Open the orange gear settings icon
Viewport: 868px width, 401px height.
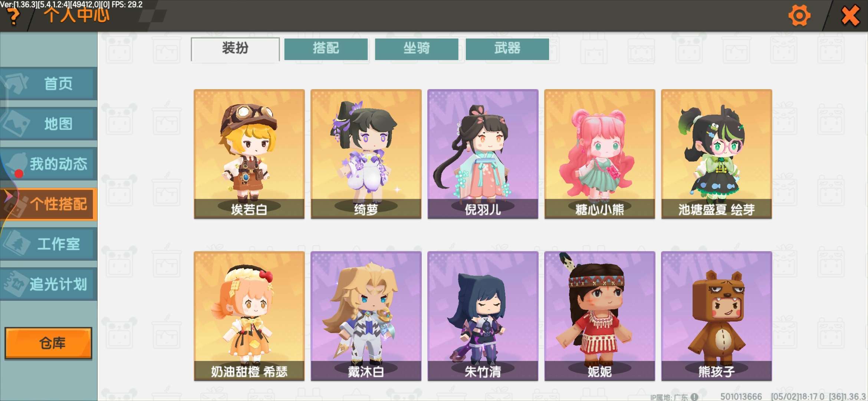click(x=799, y=16)
